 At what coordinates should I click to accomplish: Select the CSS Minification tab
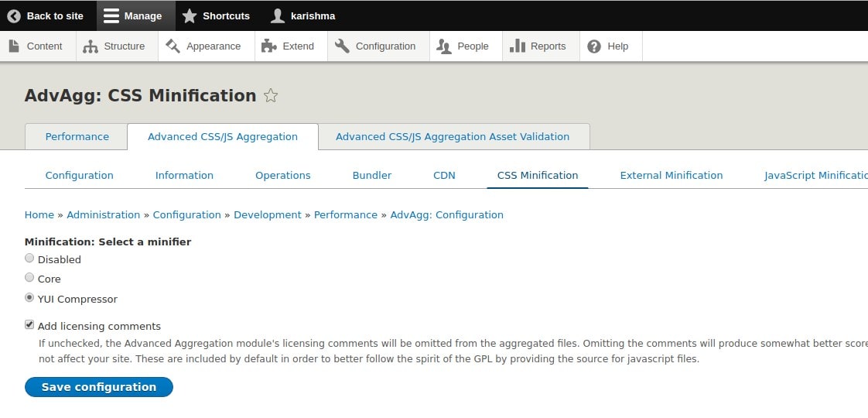tap(538, 176)
